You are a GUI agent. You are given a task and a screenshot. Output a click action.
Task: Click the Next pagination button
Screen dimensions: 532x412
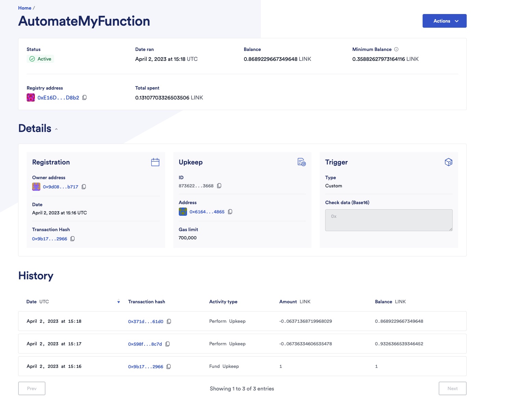[x=453, y=388]
